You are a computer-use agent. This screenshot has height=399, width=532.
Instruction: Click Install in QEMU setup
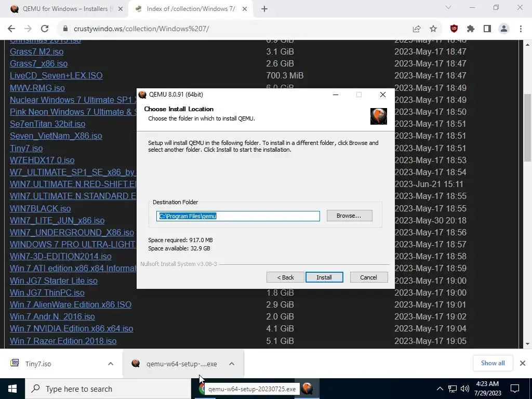coord(324,277)
